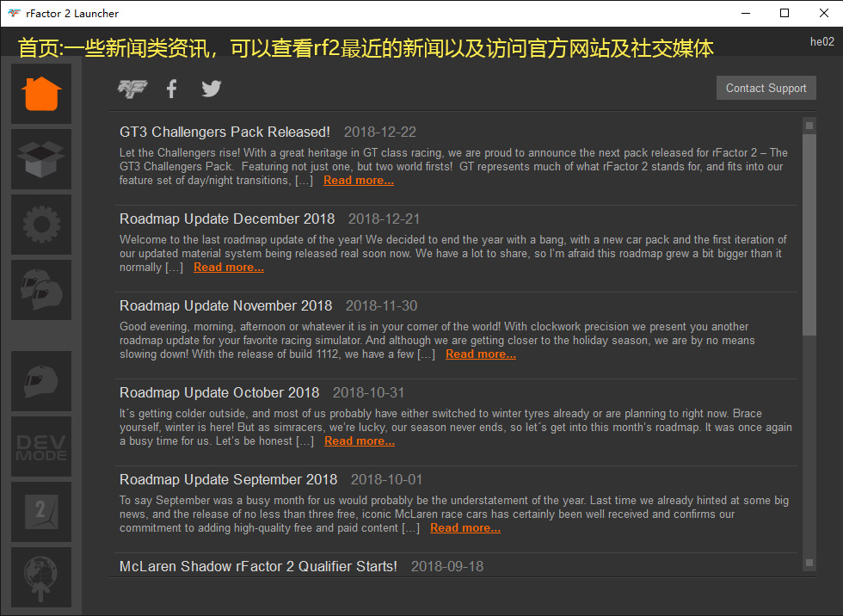Viewport: 843px width, 616px height.
Task: Read more on Roadmap Update November 2018
Action: coord(481,354)
